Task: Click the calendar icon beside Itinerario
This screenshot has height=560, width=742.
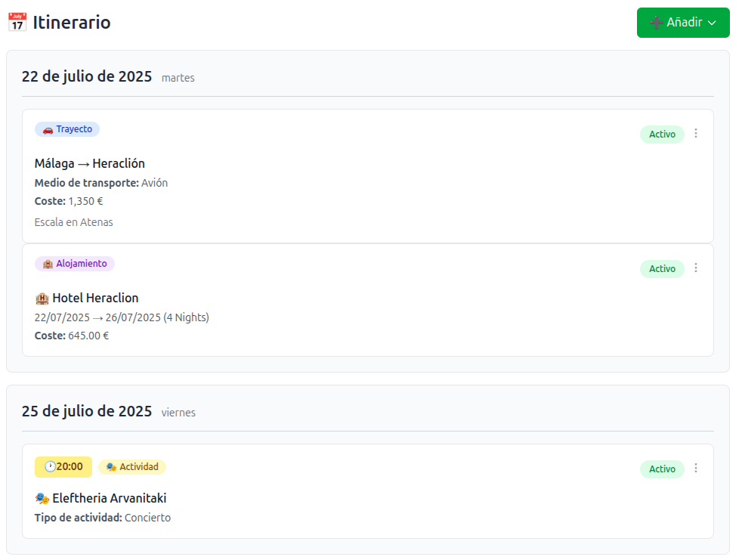Action: [x=17, y=23]
